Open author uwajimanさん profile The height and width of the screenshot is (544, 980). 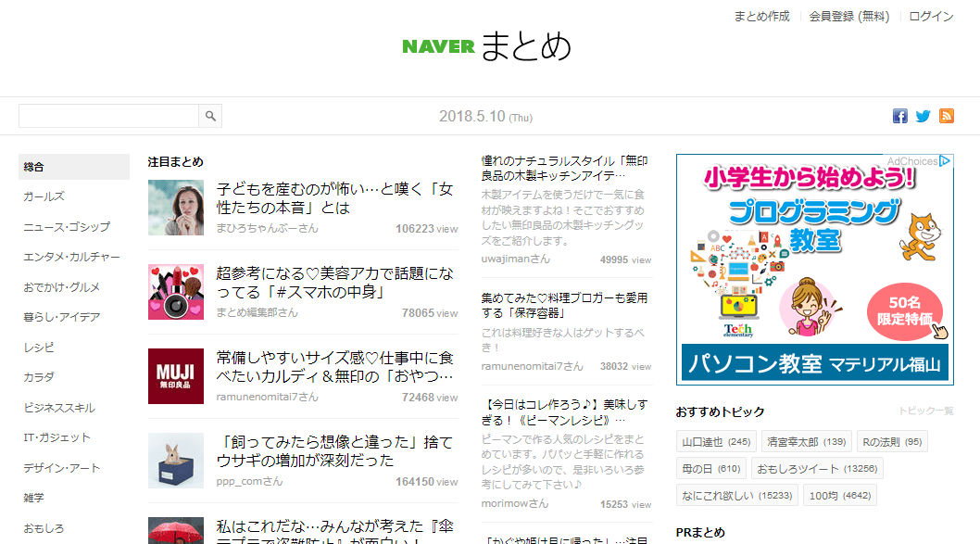point(516,259)
